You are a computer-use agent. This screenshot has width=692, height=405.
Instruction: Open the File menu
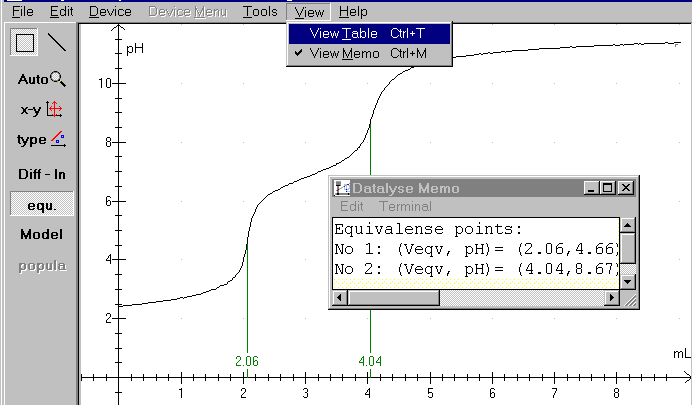click(23, 11)
